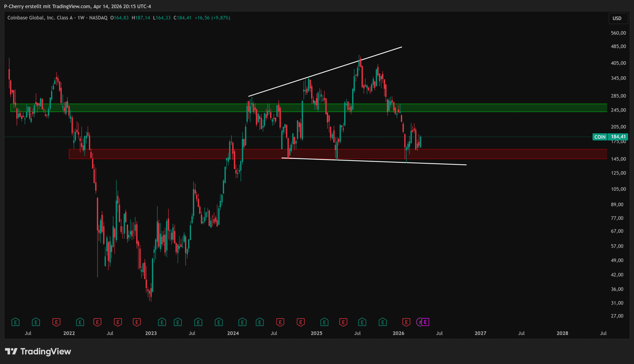This screenshot has height=364, width=634.
Task: Click the 2027 label on time axis
Action: 480,333
